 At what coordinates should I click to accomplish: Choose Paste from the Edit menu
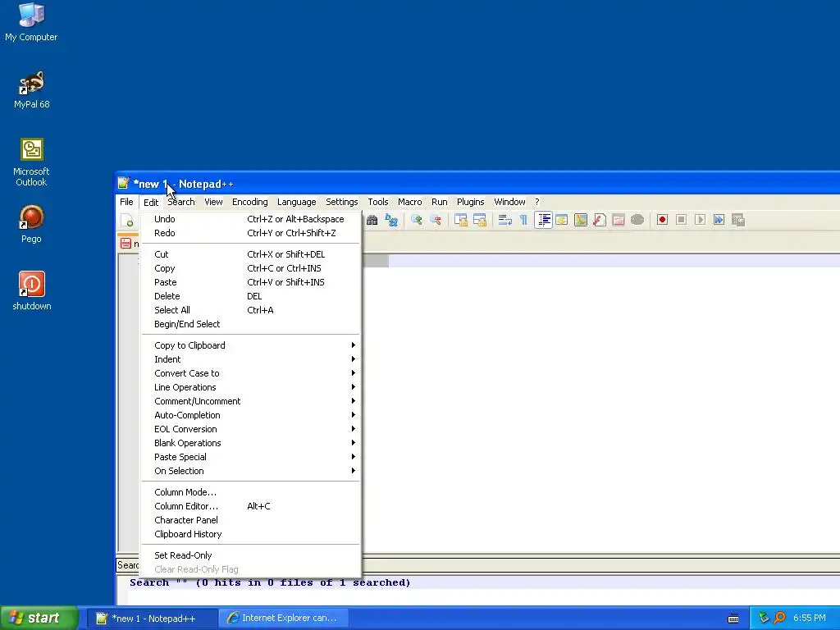pos(251,282)
